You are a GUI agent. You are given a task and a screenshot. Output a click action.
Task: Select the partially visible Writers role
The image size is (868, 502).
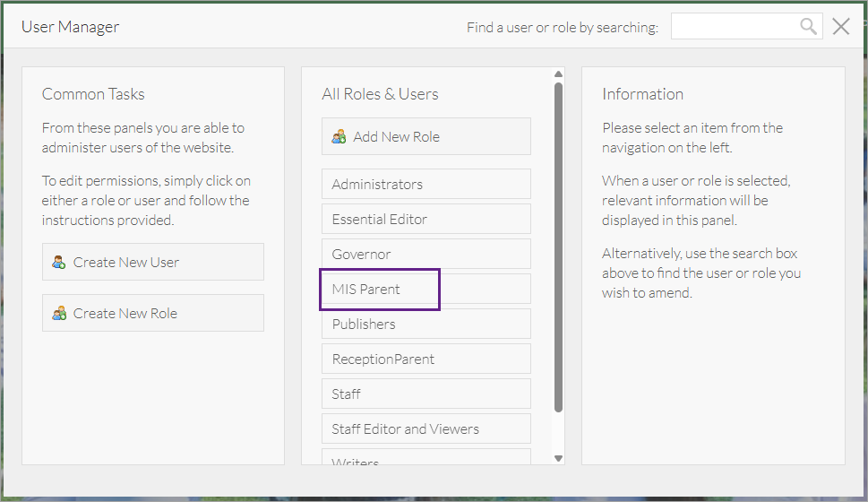[x=425, y=460]
